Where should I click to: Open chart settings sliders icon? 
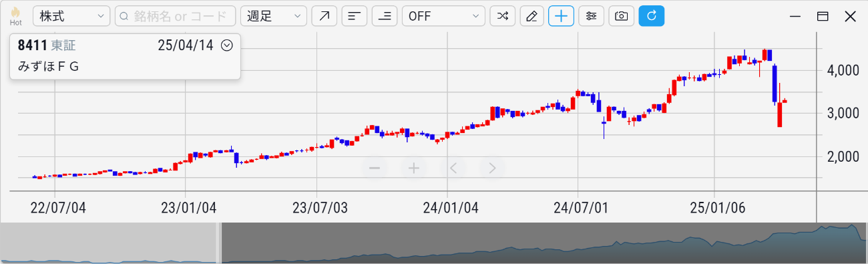click(x=592, y=16)
